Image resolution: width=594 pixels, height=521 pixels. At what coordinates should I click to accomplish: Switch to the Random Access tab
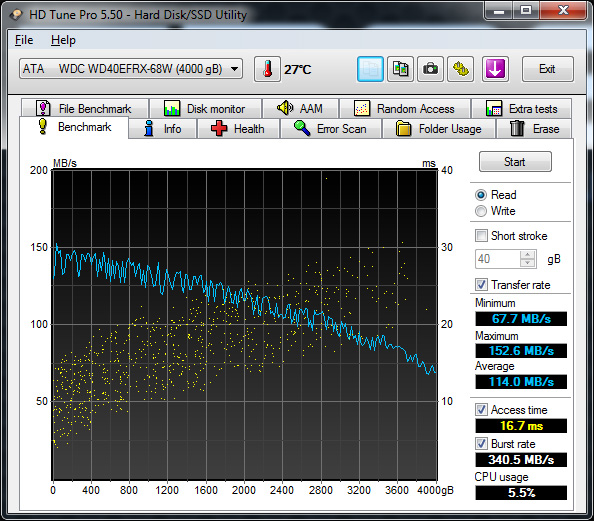(x=405, y=109)
